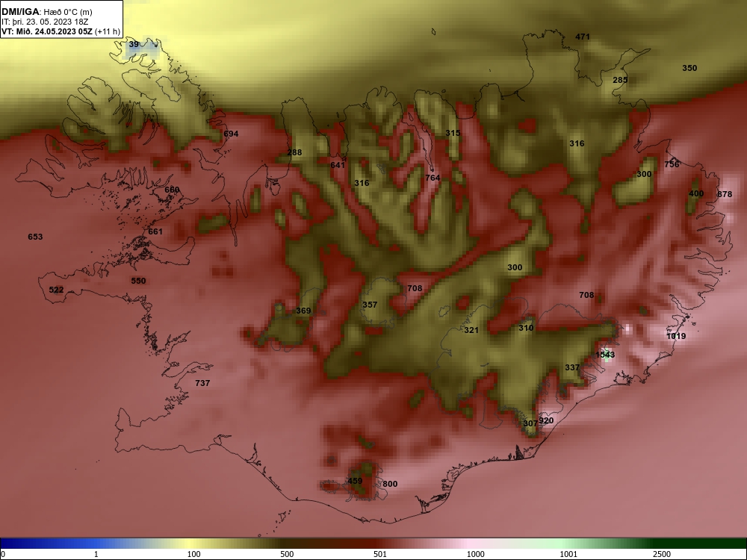Click the map value 471

583,37
